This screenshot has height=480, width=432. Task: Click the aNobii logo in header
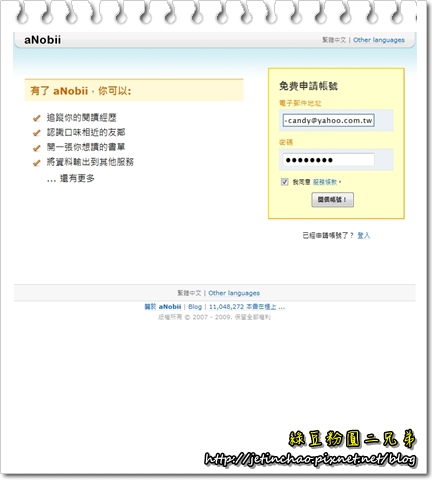(x=42, y=40)
